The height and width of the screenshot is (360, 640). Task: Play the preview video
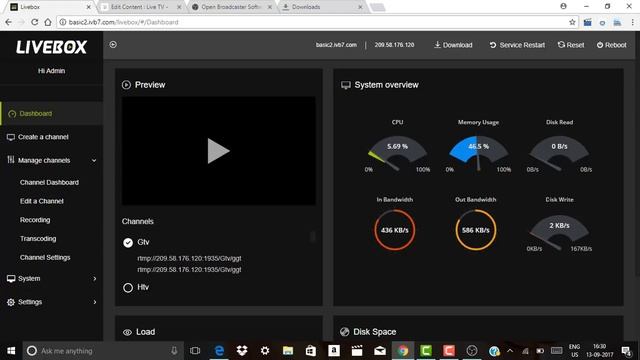coord(218,151)
